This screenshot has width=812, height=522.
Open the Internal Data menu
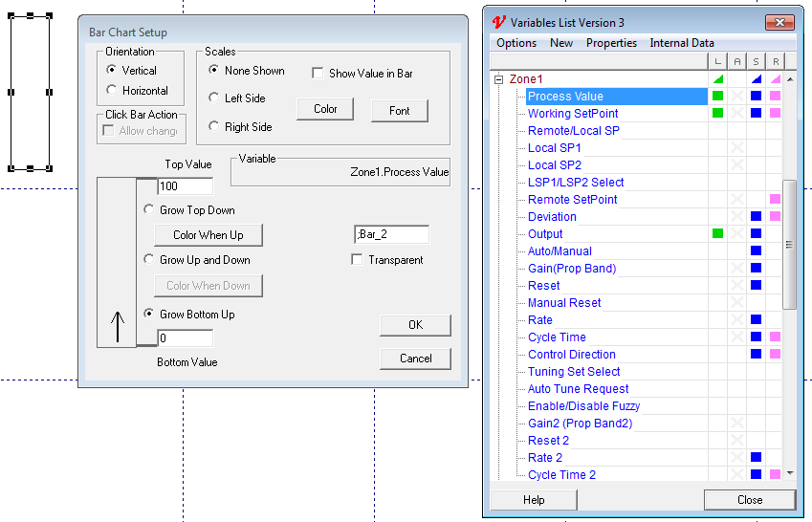click(x=681, y=43)
